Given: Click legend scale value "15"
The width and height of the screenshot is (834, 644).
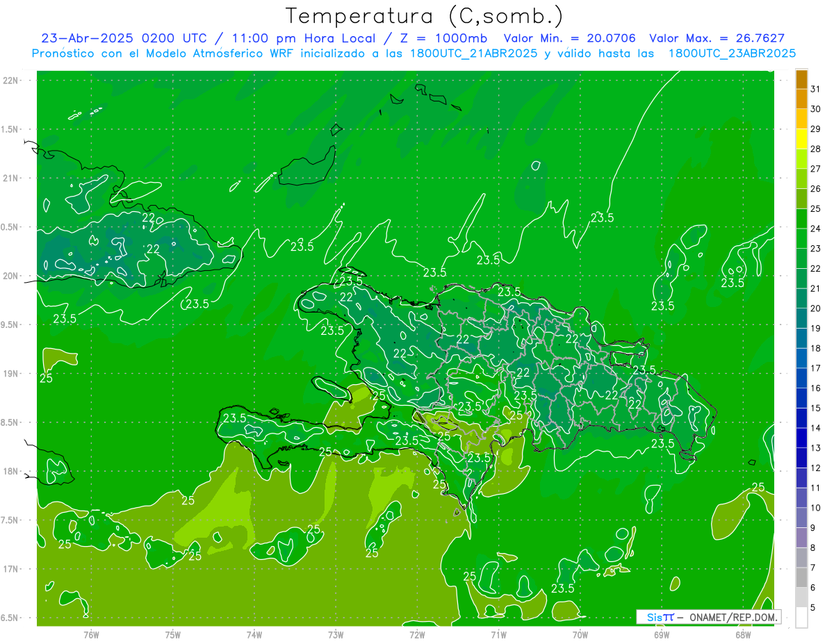Looking at the screenshot, I should tap(816, 408).
